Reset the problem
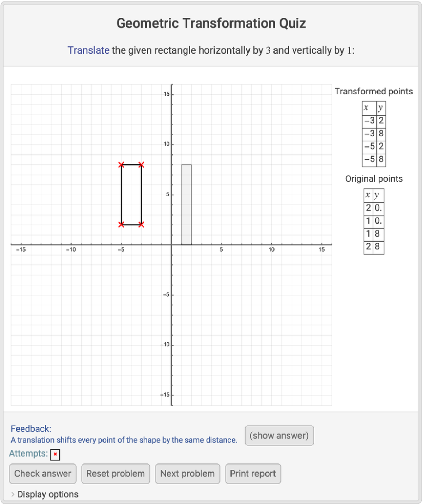The image size is (422, 504). (x=115, y=473)
